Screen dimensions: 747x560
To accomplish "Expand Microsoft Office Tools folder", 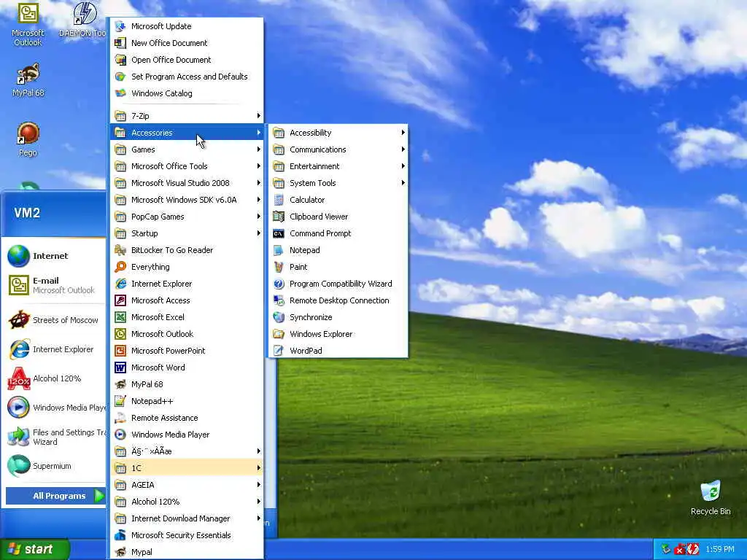I will [x=187, y=166].
